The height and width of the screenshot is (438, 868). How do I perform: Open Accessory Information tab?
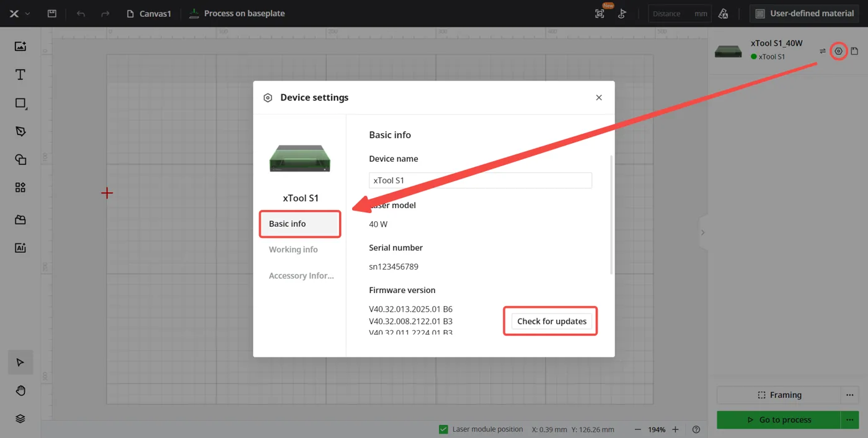pos(301,276)
